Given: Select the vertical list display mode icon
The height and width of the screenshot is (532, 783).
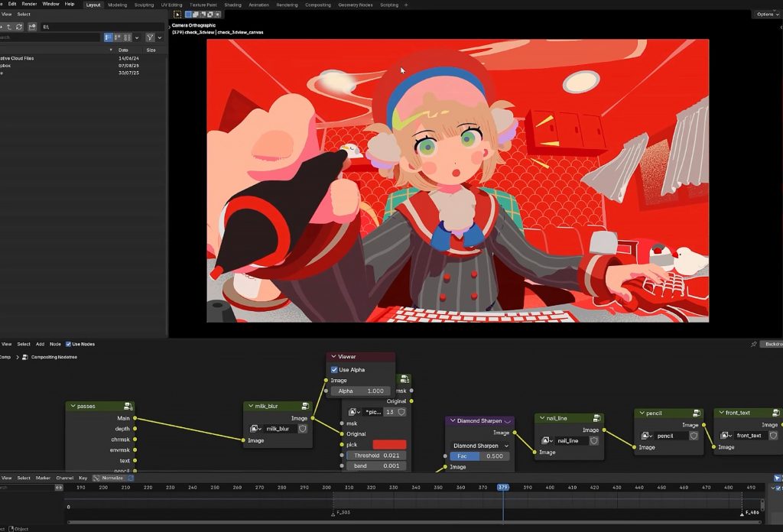Looking at the screenshot, I should coord(109,37).
